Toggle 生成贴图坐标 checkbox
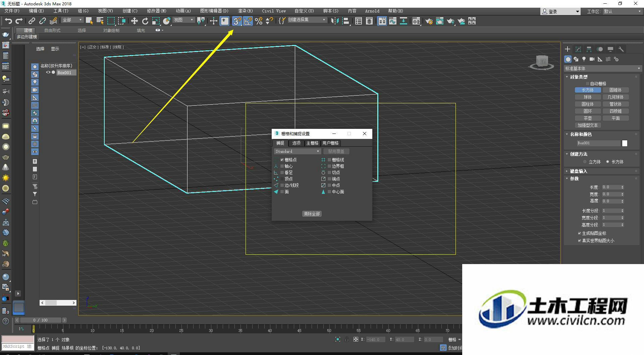The height and width of the screenshot is (355, 644). pos(579,233)
